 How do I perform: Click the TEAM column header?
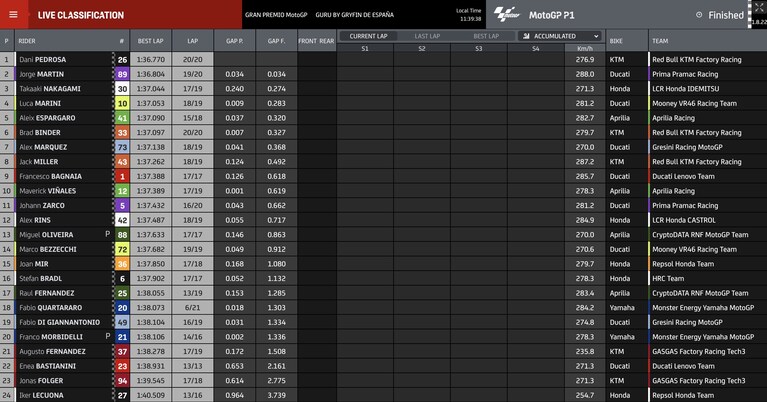point(660,41)
